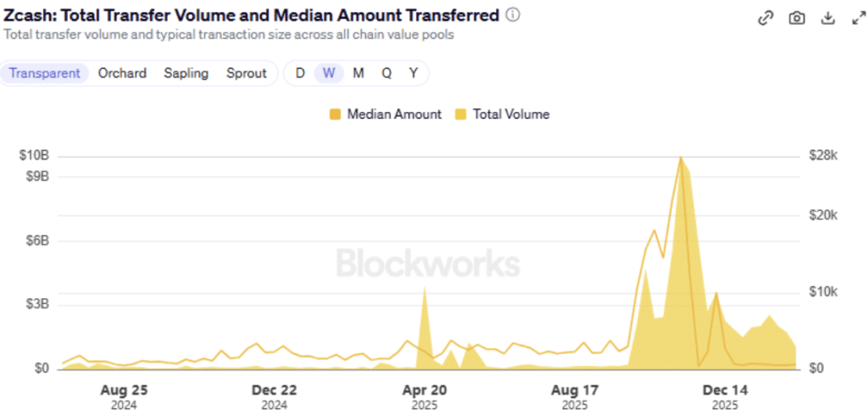This screenshot has height=416, width=868.
Task: Select the Transparent pool tab
Action: [45, 73]
